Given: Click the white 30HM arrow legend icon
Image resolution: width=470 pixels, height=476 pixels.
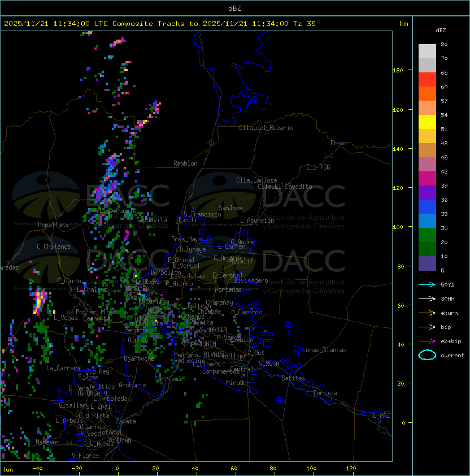Looking at the screenshot, I should [427, 298].
